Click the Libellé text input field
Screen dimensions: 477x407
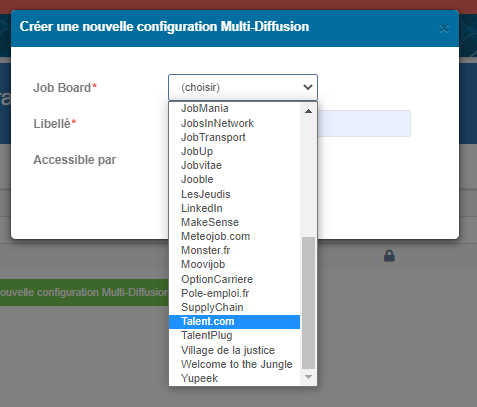click(x=364, y=123)
